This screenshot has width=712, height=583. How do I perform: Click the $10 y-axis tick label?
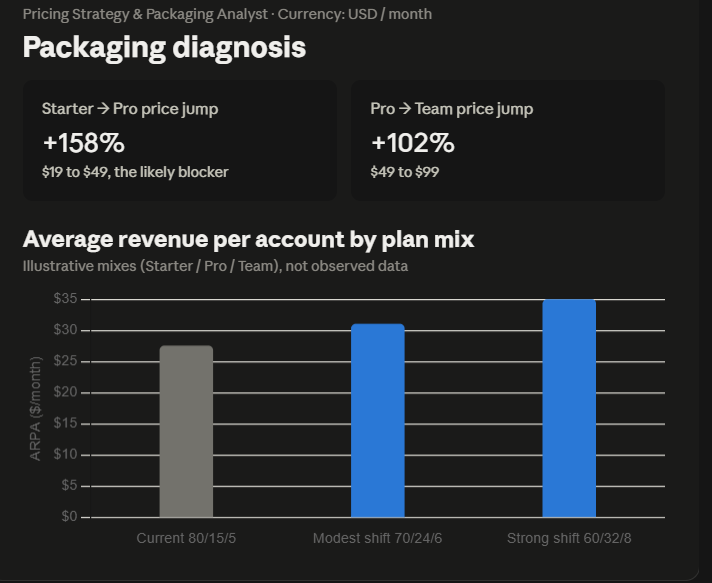65,454
